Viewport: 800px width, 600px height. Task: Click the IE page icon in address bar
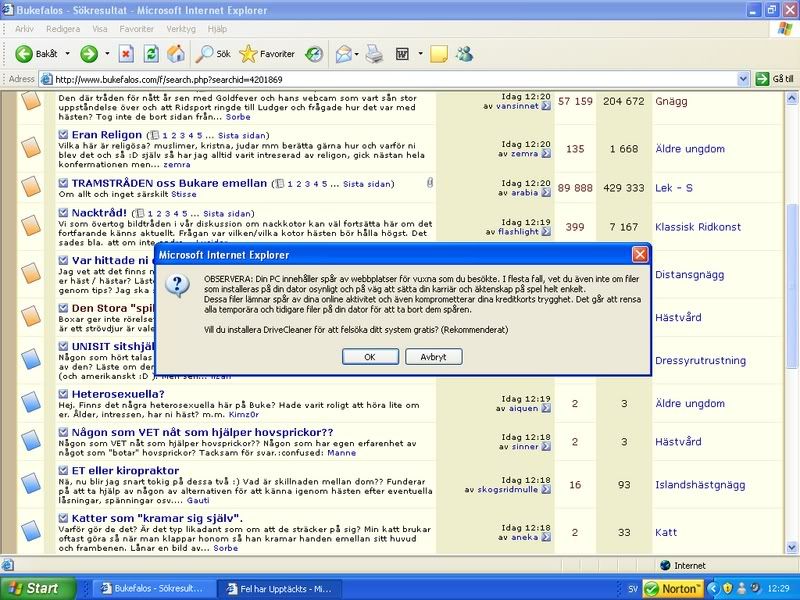[46, 79]
